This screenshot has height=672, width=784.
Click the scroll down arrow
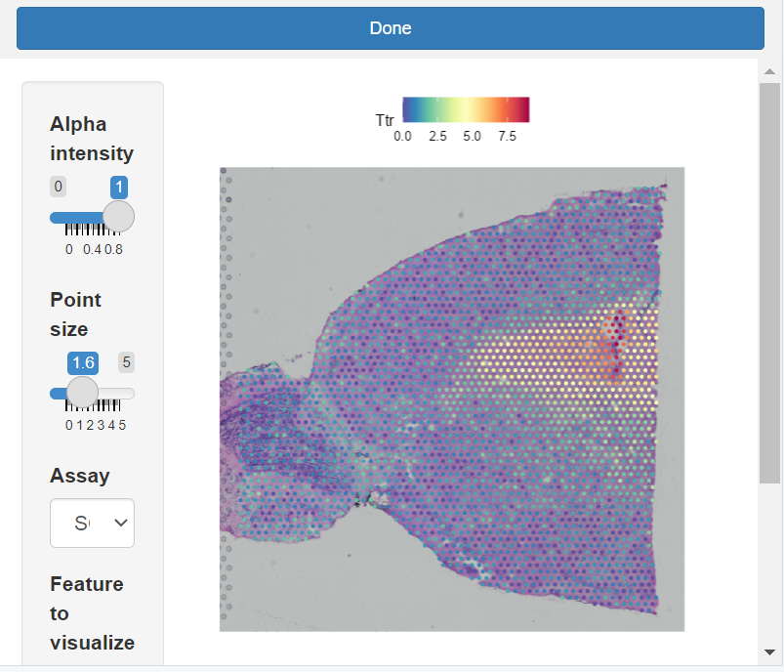(769, 652)
